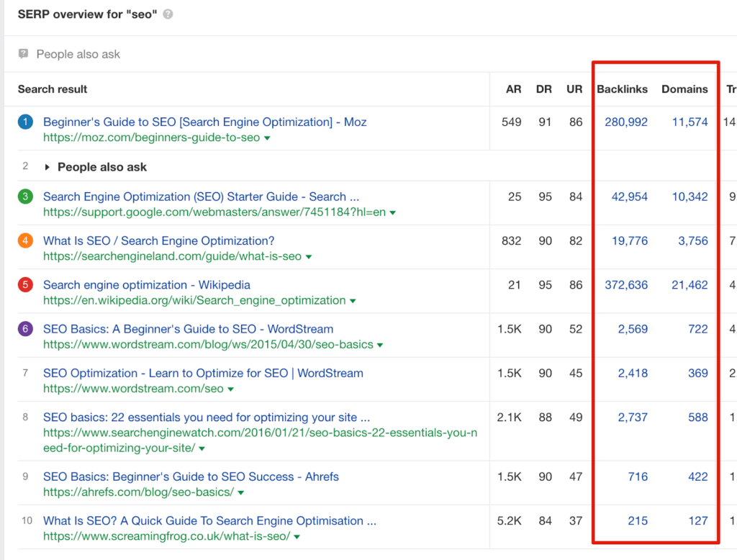The image size is (737, 560).
Task: Sort by Domains column header
Action: pyautogui.click(x=684, y=89)
